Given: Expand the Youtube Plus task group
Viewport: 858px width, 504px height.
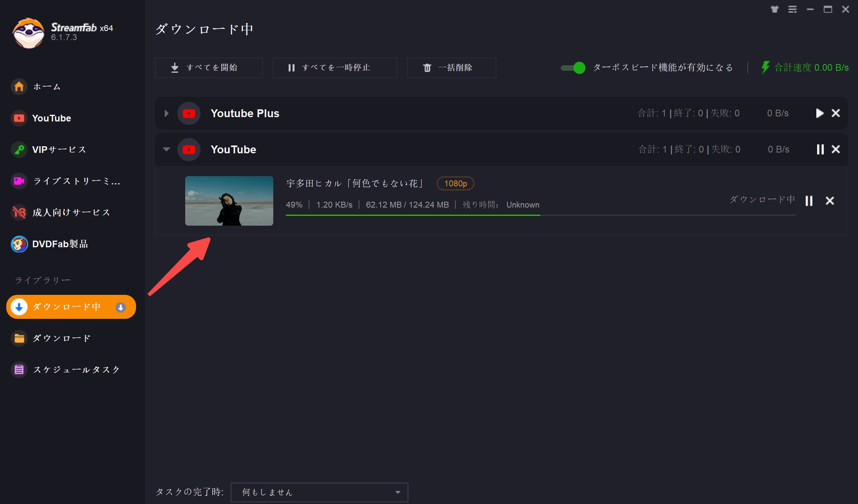Looking at the screenshot, I should click(166, 114).
